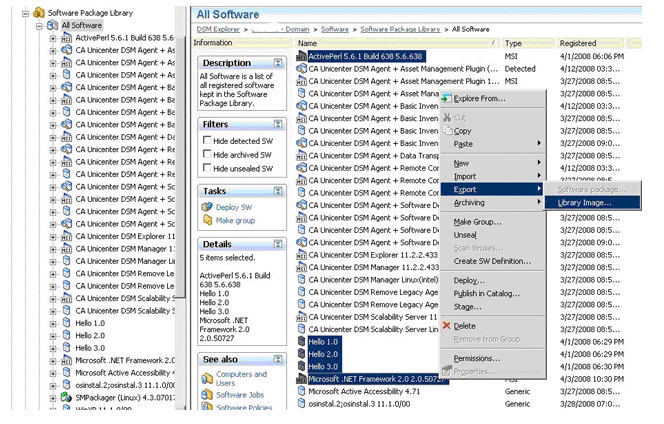The width and height of the screenshot is (664, 424).
Task: Click the Deploy SW icon in Tasks
Action: (x=206, y=207)
